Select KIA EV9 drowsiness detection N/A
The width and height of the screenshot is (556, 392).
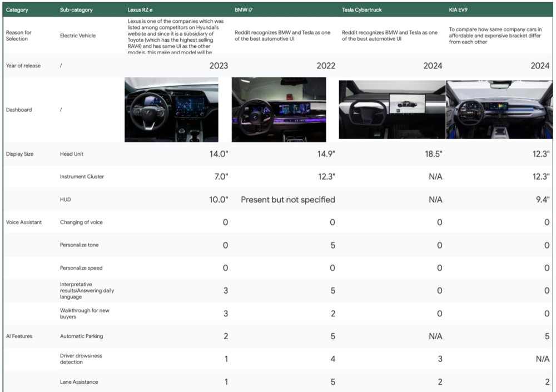coord(543,359)
